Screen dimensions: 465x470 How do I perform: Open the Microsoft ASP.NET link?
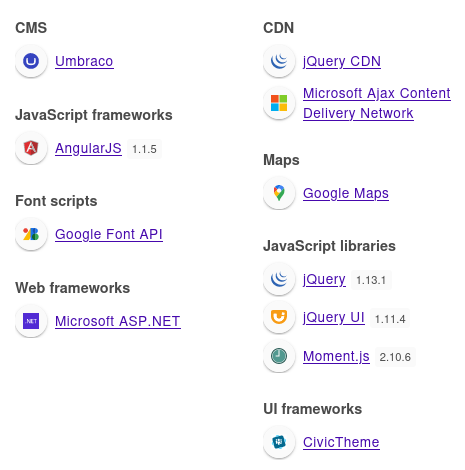coord(118,321)
